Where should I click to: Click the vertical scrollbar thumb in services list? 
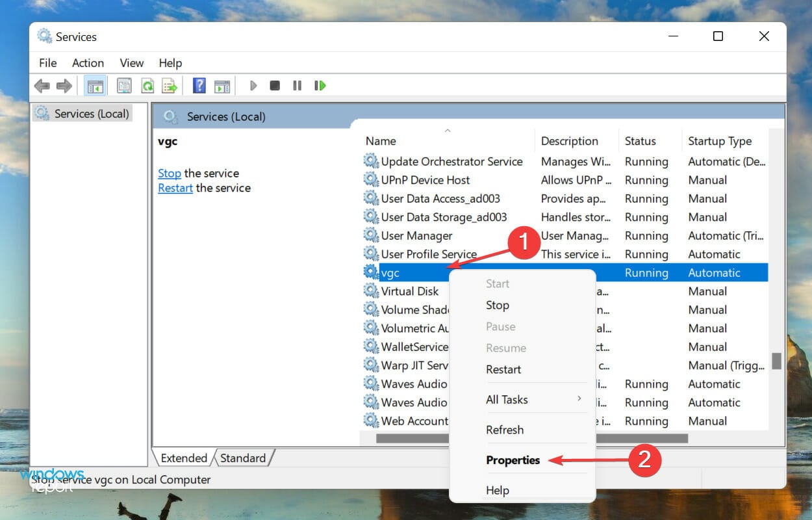coord(776,361)
